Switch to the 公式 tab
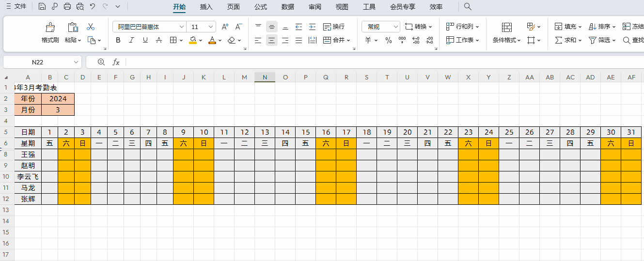644x261 pixels. pyautogui.click(x=261, y=7)
